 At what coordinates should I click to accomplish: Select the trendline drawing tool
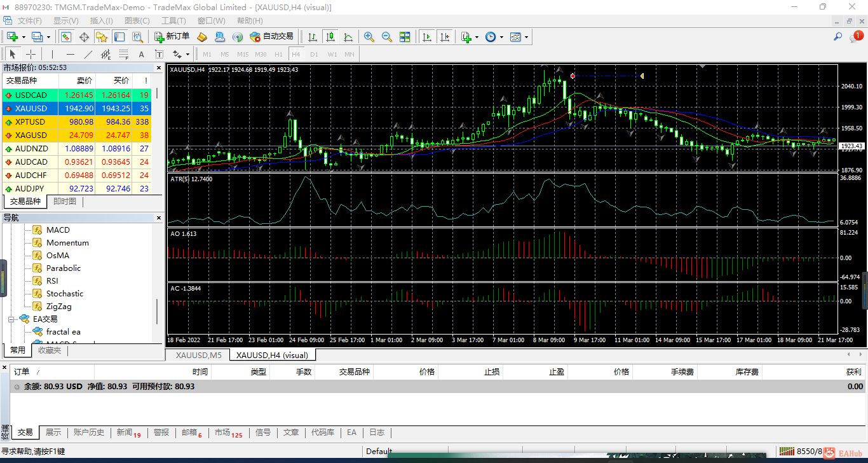(x=88, y=54)
